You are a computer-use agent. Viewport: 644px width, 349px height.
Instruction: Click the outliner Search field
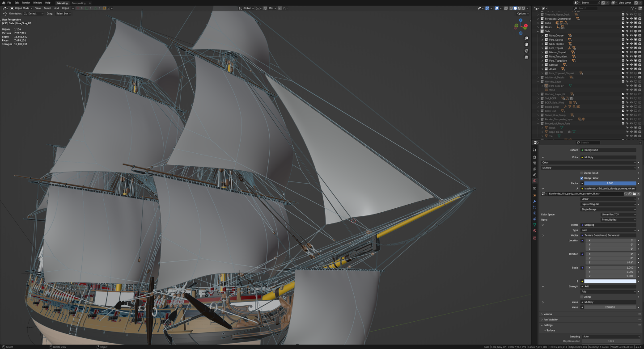click(x=586, y=8)
